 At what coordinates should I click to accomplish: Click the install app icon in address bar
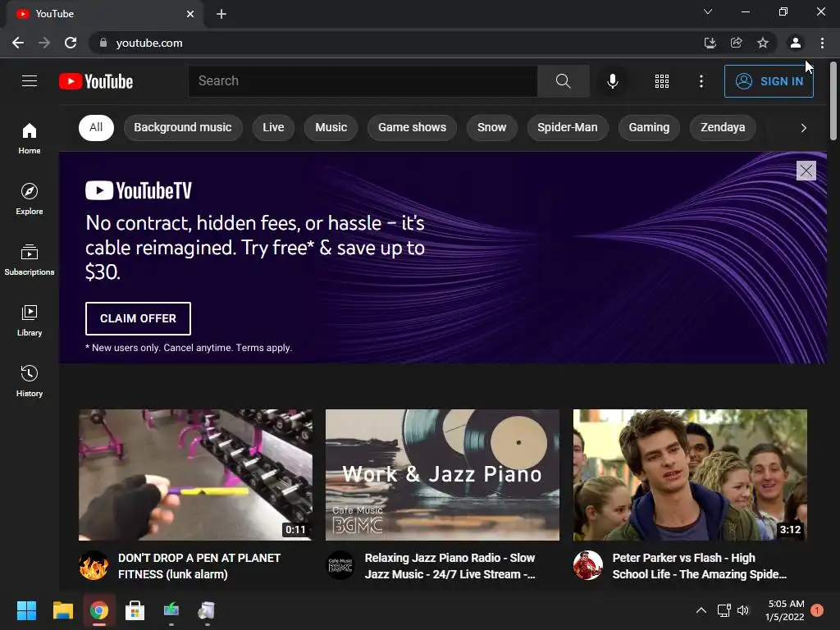pos(710,43)
